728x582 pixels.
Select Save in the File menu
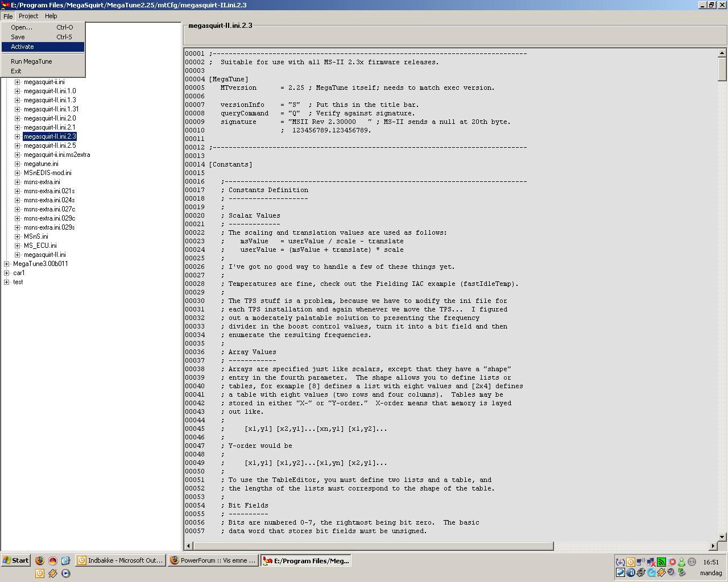43,37
